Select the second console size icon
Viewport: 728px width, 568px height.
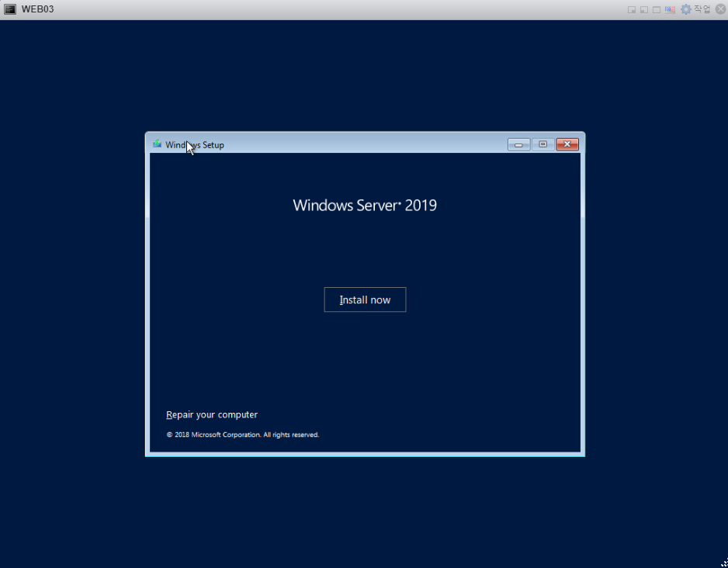644,10
